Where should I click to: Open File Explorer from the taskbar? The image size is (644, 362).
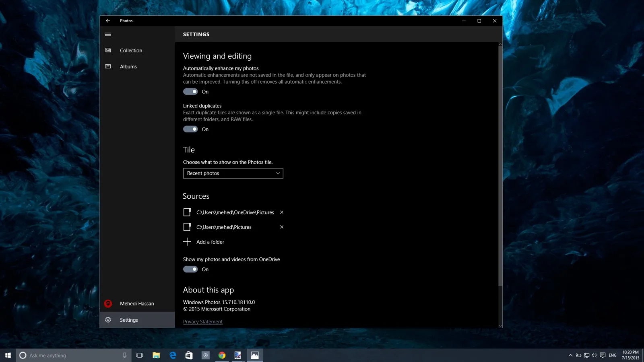[x=156, y=356]
